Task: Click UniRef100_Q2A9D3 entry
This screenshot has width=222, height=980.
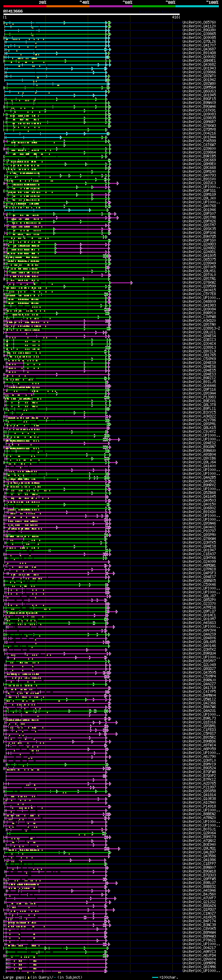Action: pos(199,244)
